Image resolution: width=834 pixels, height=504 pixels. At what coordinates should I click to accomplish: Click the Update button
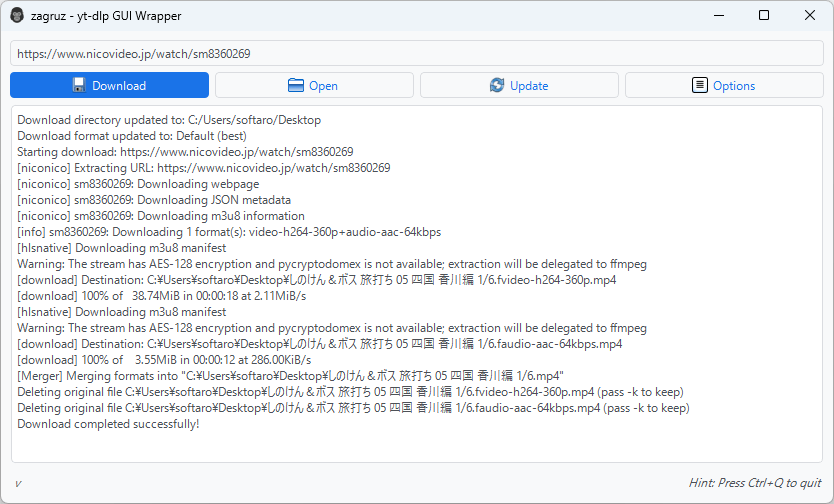(519, 85)
